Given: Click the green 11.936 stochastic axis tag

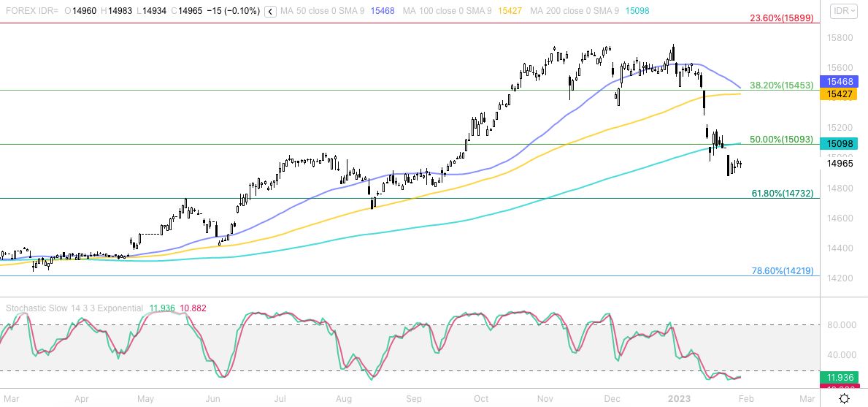Looking at the screenshot, I should click(840, 378).
